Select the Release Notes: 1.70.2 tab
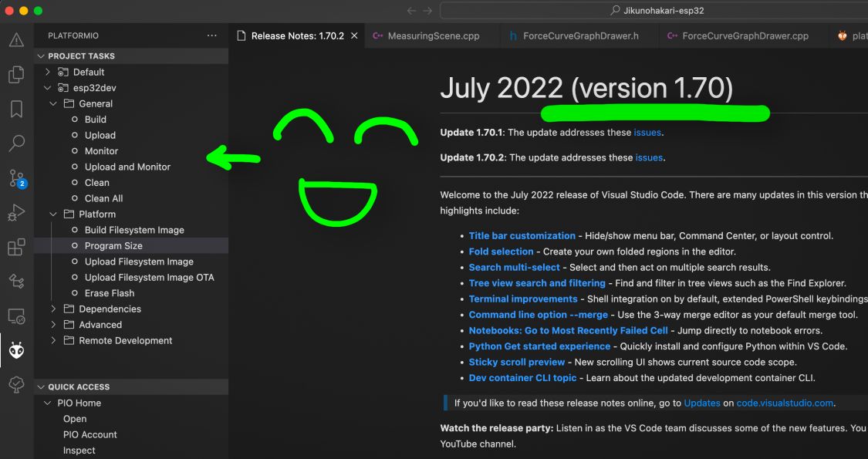This screenshot has height=459, width=868. point(297,35)
